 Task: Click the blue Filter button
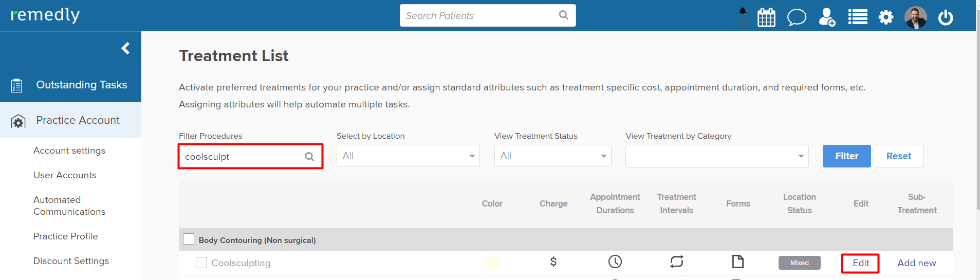(846, 156)
